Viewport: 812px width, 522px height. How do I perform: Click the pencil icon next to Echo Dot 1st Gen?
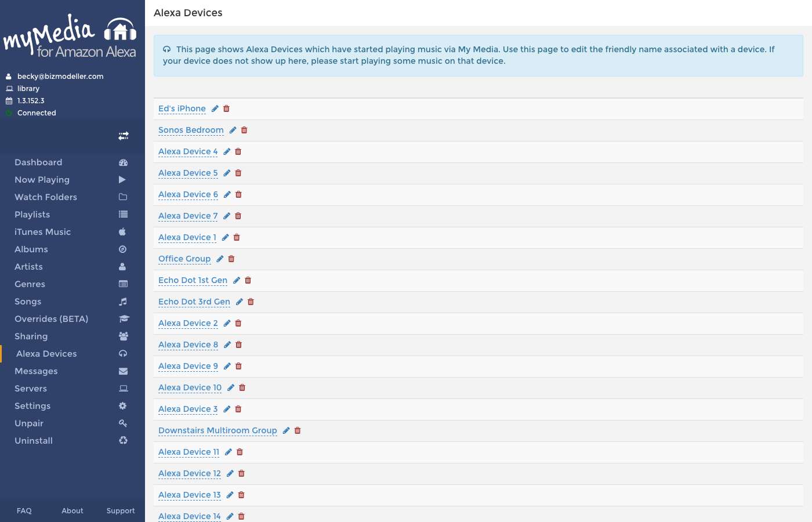[x=237, y=281]
